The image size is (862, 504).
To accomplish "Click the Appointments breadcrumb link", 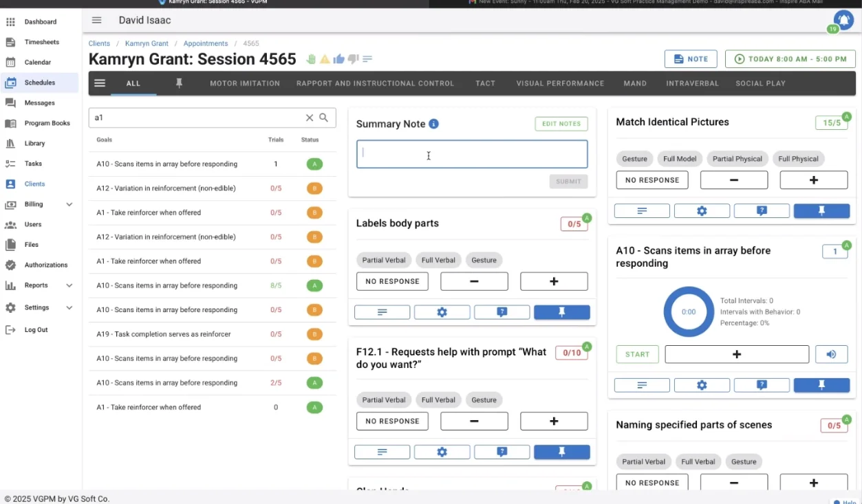I will coord(206,43).
